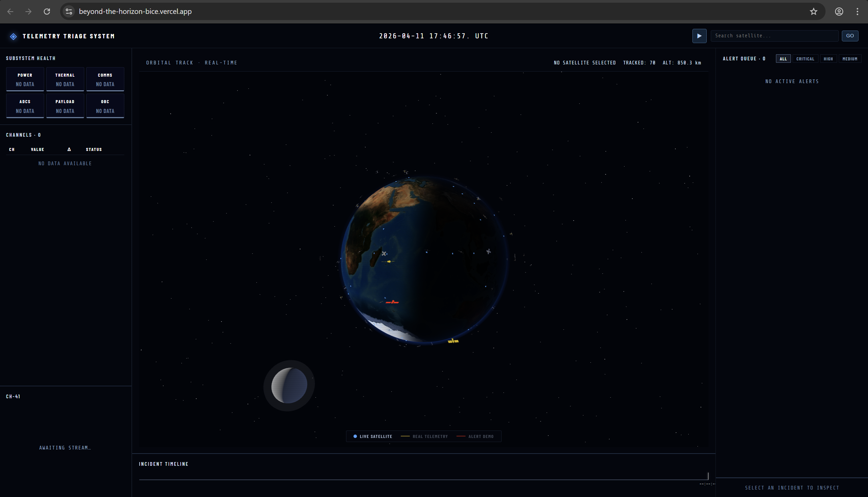Click the incident timeline track

click(423, 479)
